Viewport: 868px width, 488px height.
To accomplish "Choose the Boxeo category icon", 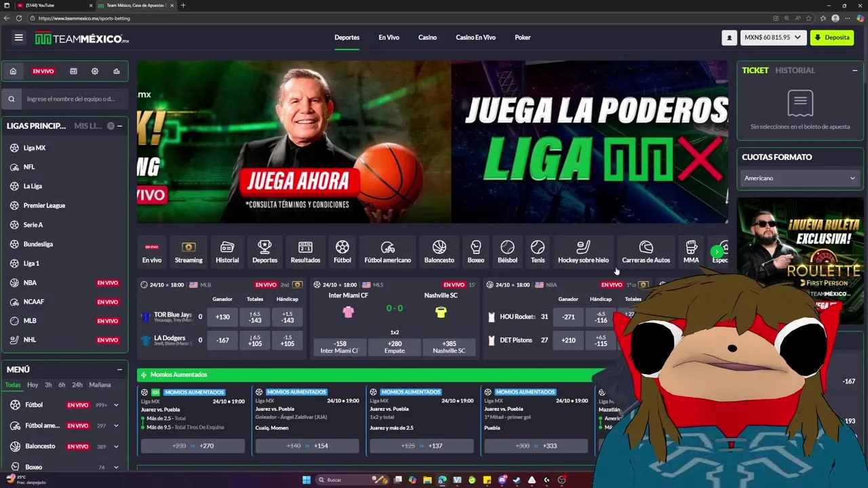I will [x=476, y=251].
